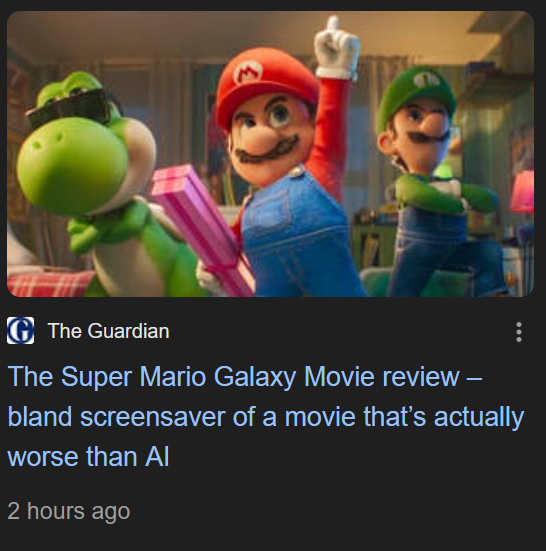
Task: Click Mario's raised white glove
Action: point(337,47)
